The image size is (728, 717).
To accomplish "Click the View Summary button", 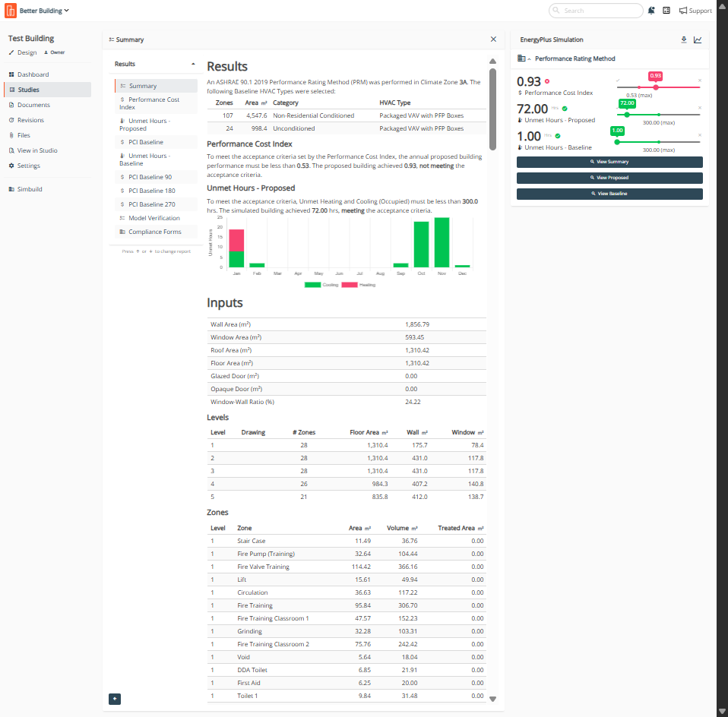I will (x=609, y=162).
